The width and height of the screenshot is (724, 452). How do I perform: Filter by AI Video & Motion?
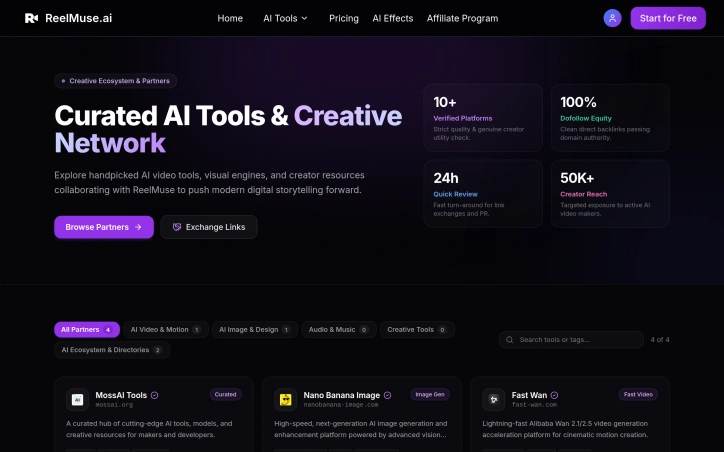pyautogui.click(x=166, y=330)
